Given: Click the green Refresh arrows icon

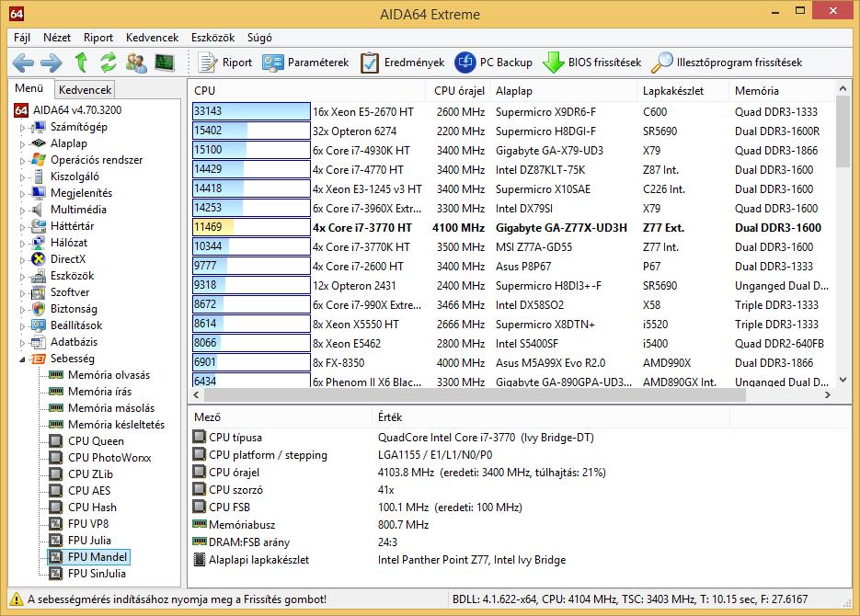Looking at the screenshot, I should tap(108, 63).
